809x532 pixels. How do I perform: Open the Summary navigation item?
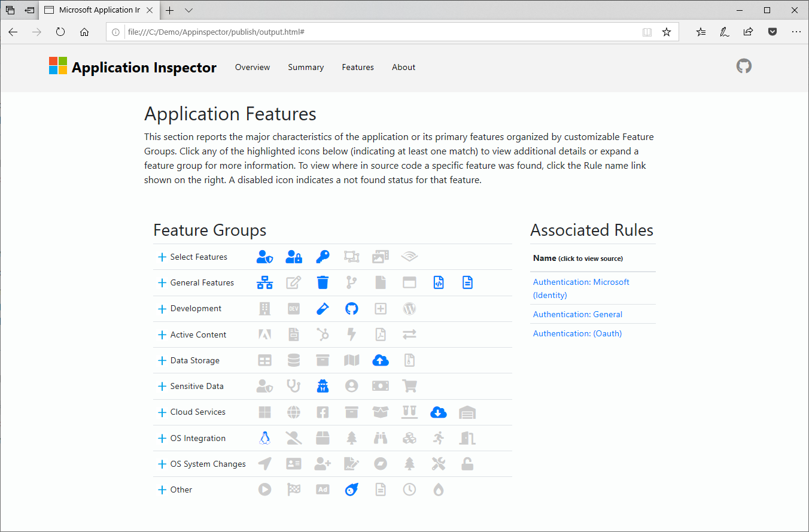click(306, 67)
